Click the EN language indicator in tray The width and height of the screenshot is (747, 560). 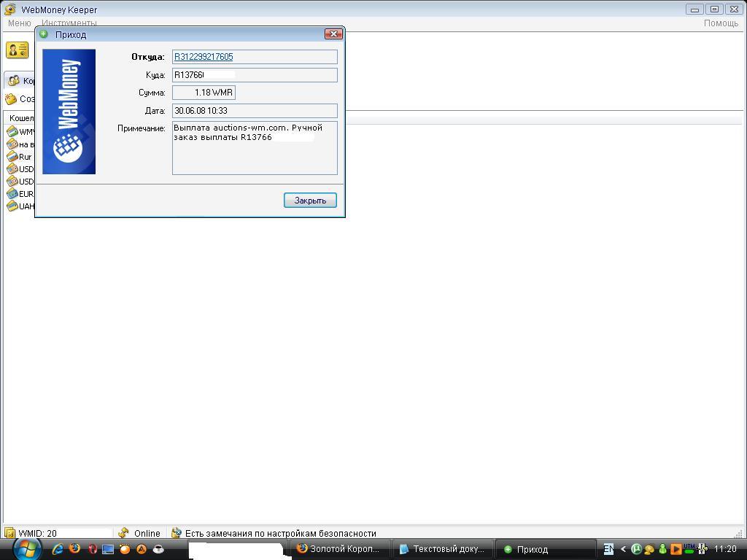pyautogui.click(x=608, y=549)
